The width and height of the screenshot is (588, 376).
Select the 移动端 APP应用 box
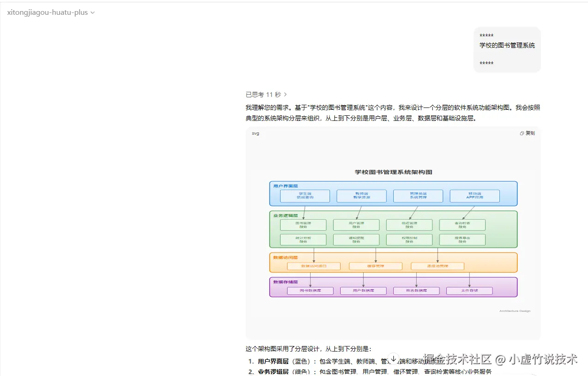[474, 196]
